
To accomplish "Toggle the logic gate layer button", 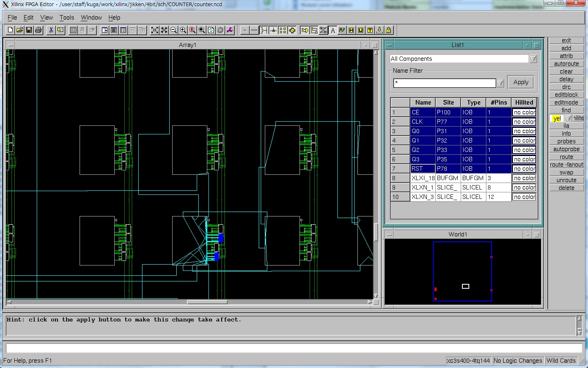I will click(304, 30).
